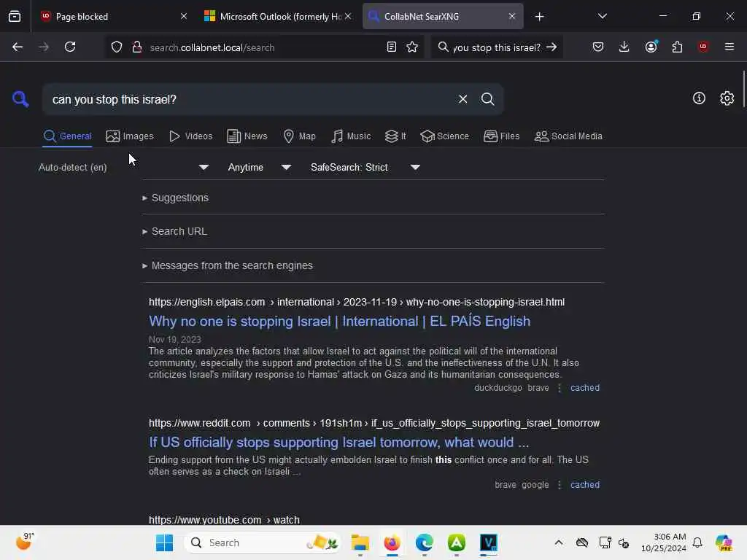Open cached link for EL PAÍS result
Viewport: 747px width, 560px height.
[x=584, y=388]
